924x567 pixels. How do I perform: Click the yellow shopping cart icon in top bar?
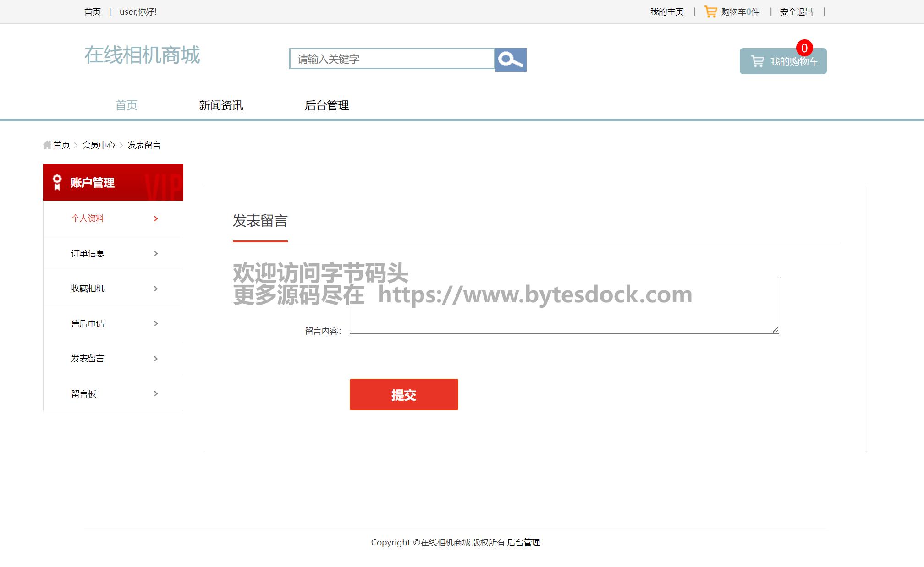710,11
